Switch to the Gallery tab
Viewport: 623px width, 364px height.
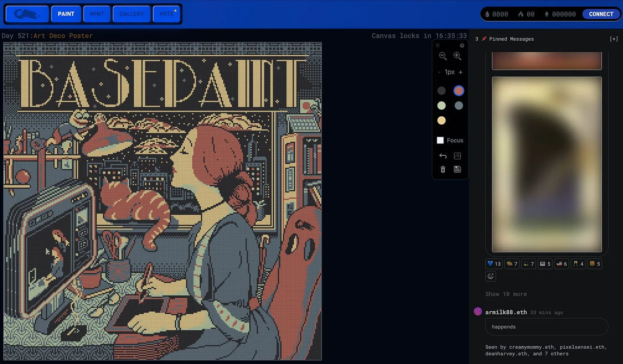(132, 14)
